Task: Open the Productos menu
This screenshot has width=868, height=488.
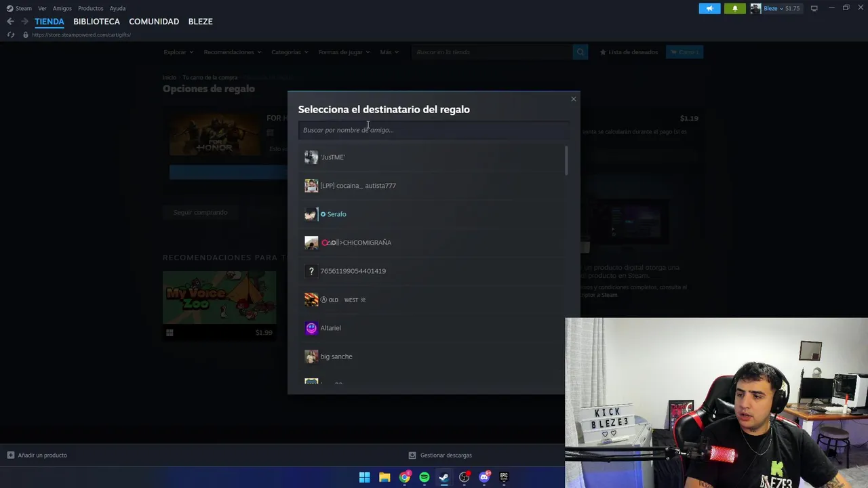Action: pos(91,8)
